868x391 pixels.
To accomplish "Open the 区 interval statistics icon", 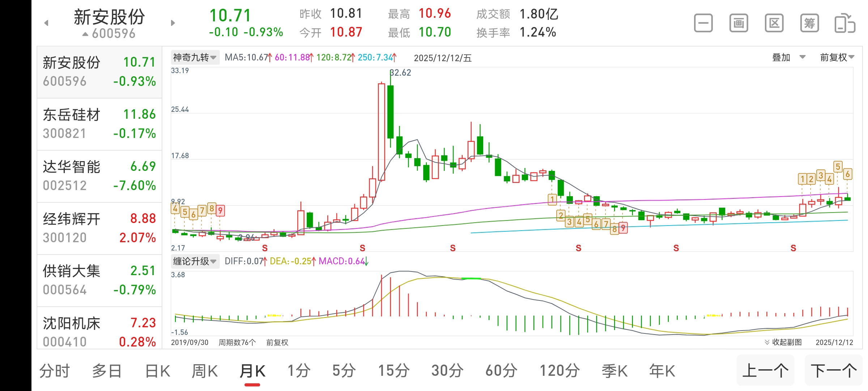I will pyautogui.click(x=774, y=22).
